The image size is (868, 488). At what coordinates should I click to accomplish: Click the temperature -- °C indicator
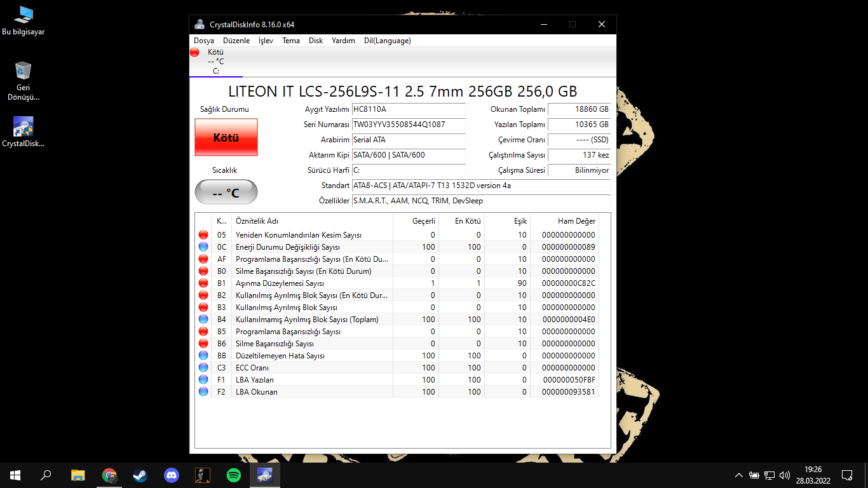point(226,192)
